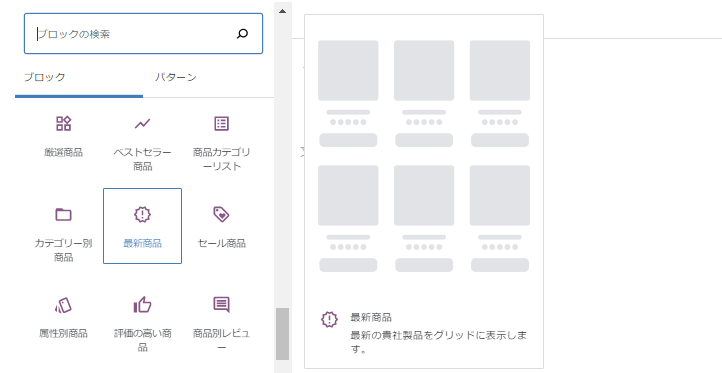Click the ブロックの検索 search field
Viewport: 722px width, 373px height.
143,34
